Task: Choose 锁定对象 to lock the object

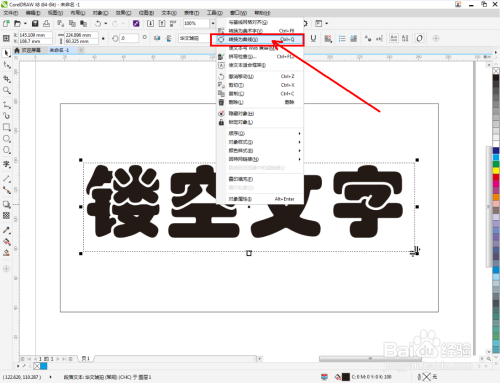Action: click(x=260, y=122)
